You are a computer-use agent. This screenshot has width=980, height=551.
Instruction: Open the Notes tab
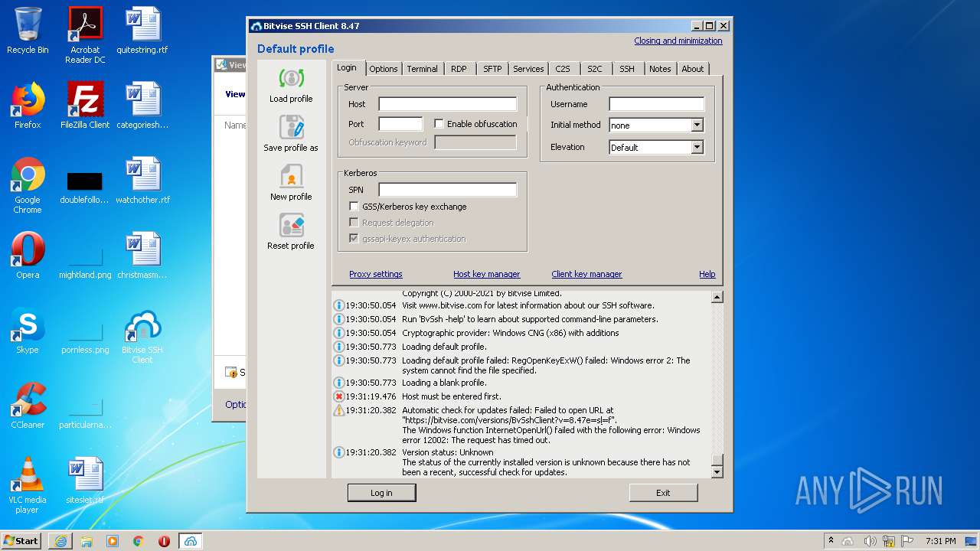coord(660,69)
